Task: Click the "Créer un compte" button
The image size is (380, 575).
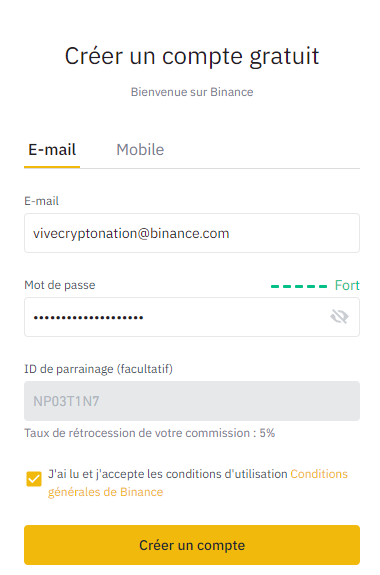Action: point(192,545)
